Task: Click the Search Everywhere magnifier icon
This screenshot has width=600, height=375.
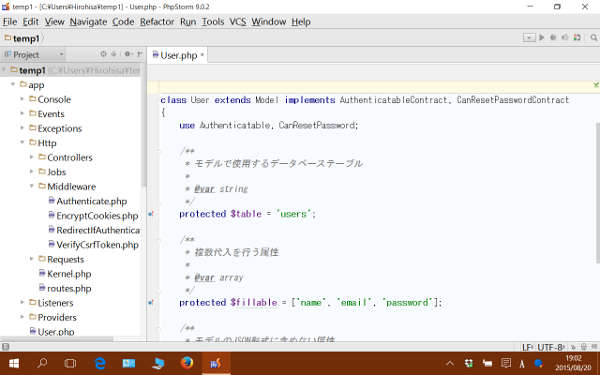Action: [x=593, y=38]
